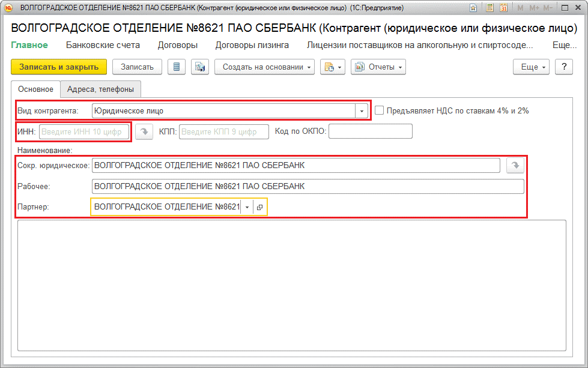Open the list document icon button
The image size is (588, 368).
[177, 67]
